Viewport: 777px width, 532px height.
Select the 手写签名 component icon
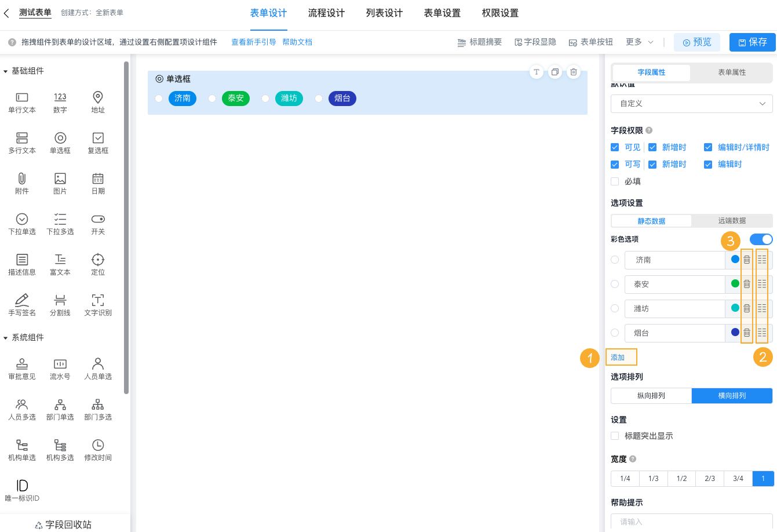(21, 305)
